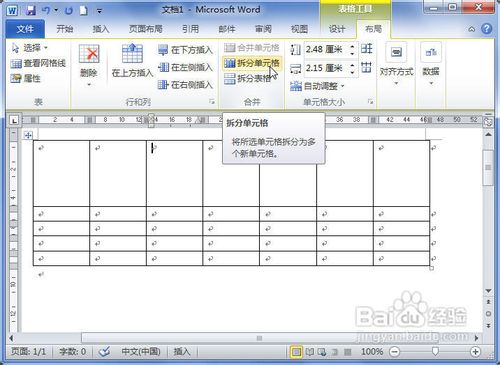Switch to the 开始 tab
Image resolution: width=500 pixels, height=365 pixels.
(65, 29)
